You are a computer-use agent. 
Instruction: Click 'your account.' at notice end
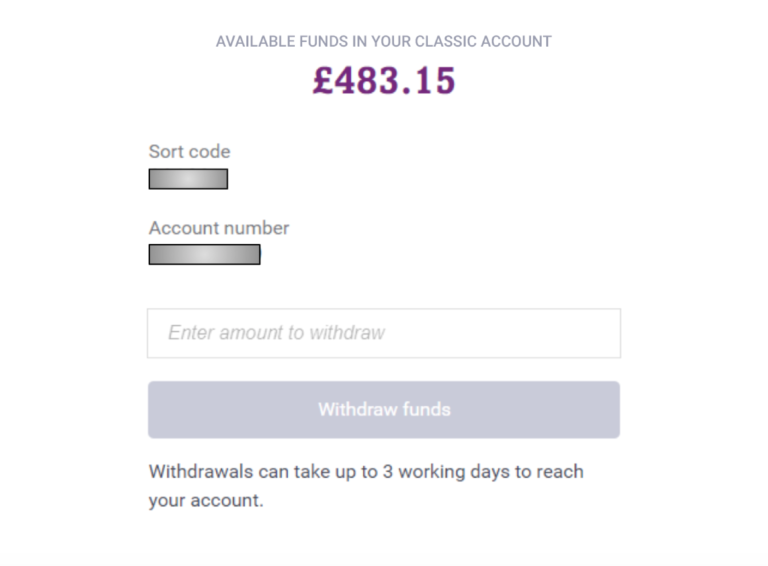[206, 501]
